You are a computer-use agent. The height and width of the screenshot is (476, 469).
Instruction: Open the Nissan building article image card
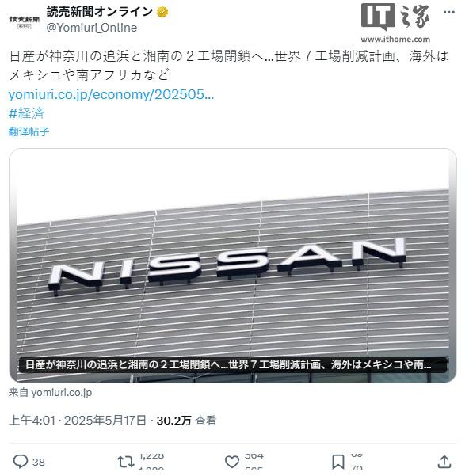pyautogui.click(x=233, y=265)
